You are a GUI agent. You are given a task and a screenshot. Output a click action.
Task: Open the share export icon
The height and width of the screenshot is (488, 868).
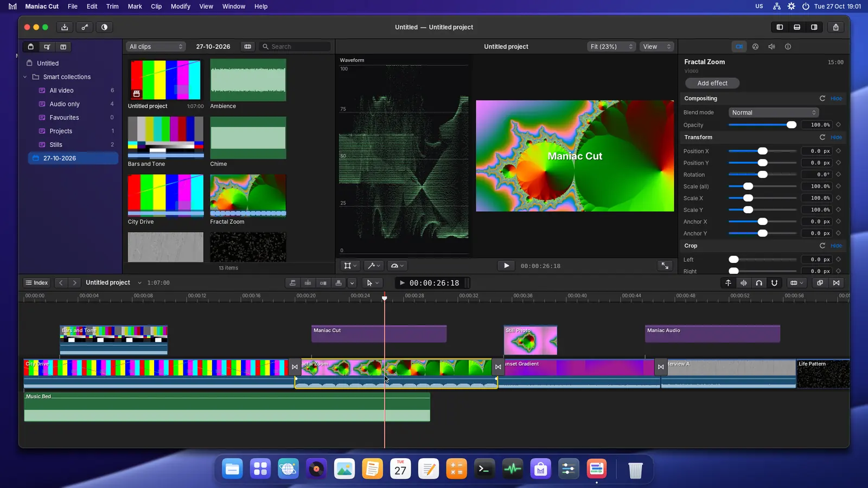[x=836, y=27]
